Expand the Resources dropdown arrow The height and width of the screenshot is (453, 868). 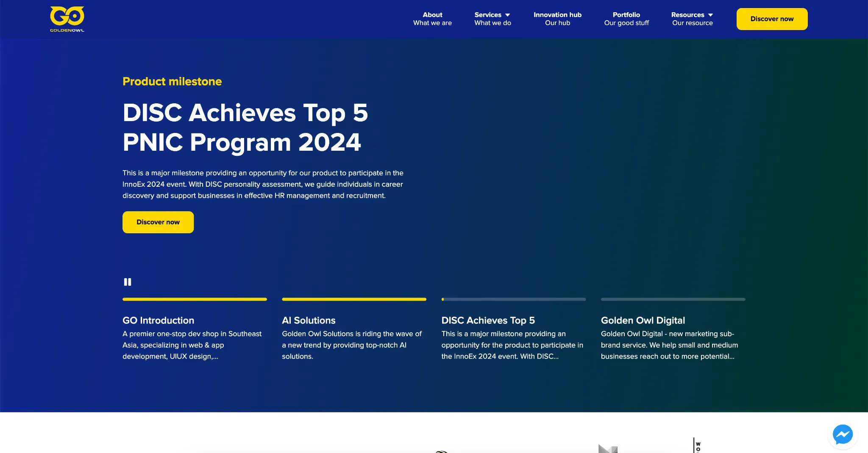tap(710, 15)
